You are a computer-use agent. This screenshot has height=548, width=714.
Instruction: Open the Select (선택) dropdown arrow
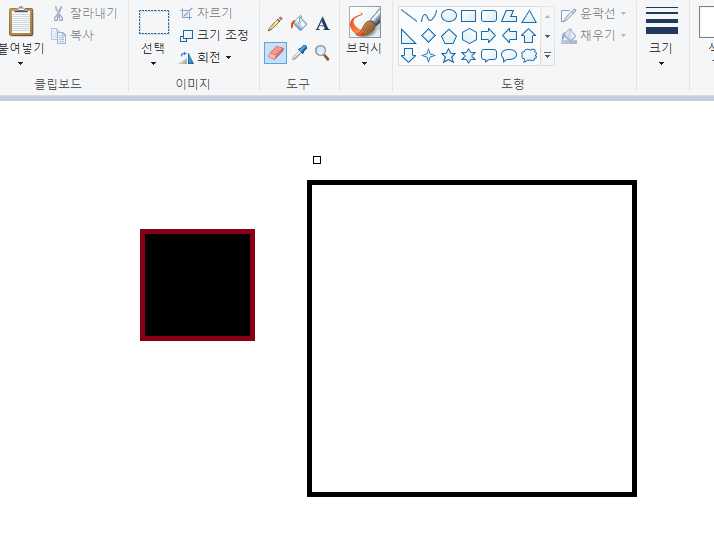(x=153, y=64)
